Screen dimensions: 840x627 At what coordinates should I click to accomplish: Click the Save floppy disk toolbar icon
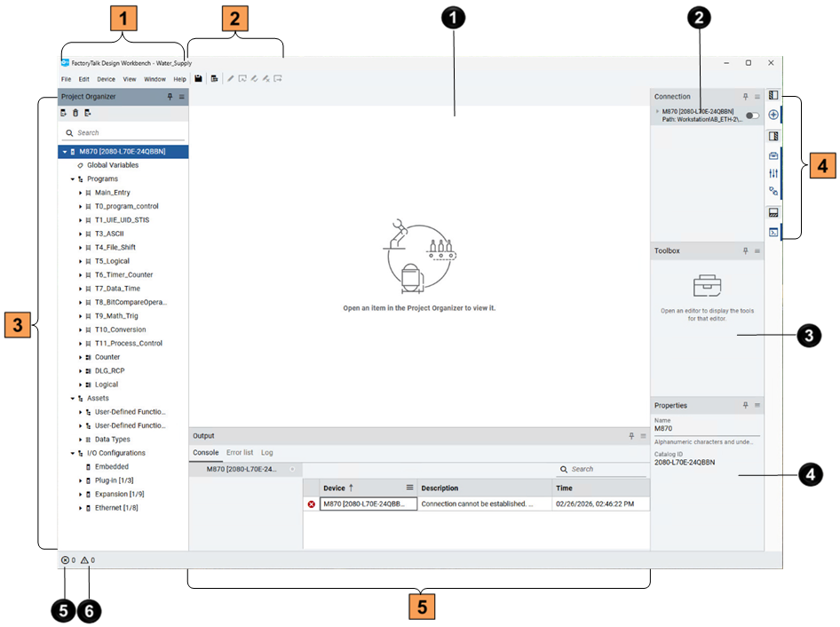(198, 79)
